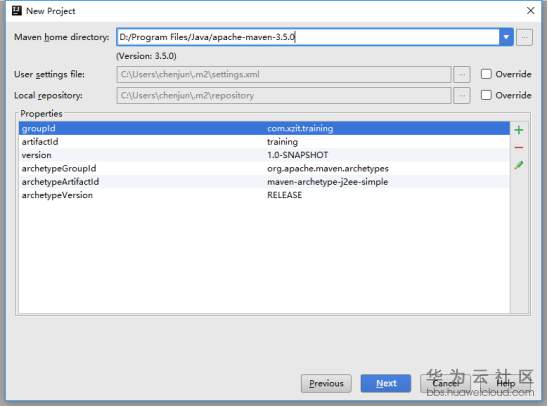The height and width of the screenshot is (407, 548).
Task: Click the com.xzit.training value
Action: pyautogui.click(x=300, y=129)
